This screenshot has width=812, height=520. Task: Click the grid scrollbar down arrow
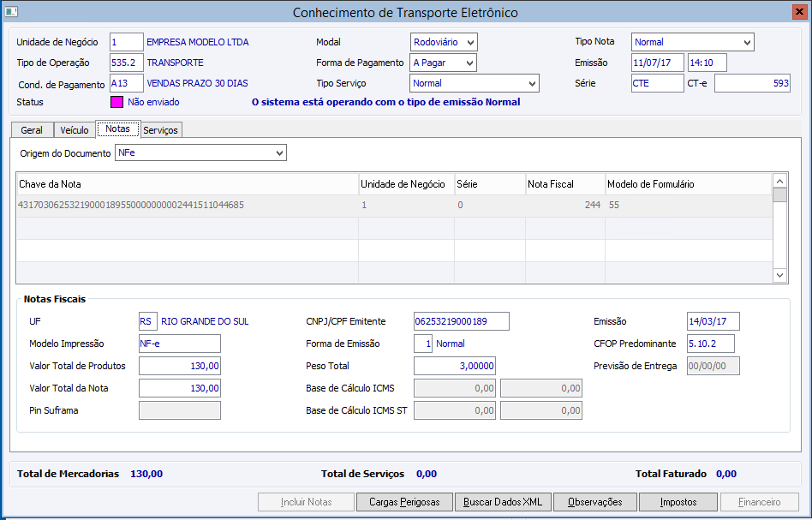[779, 275]
